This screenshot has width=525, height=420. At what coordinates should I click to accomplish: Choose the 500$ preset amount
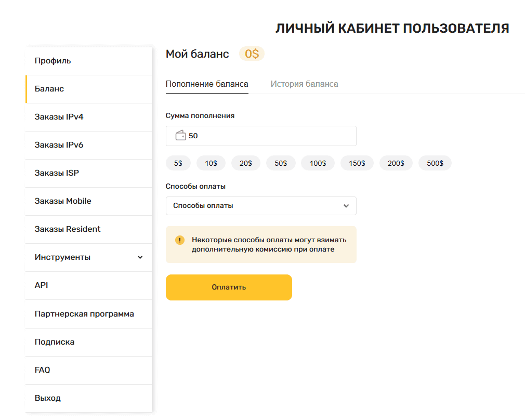click(x=435, y=163)
